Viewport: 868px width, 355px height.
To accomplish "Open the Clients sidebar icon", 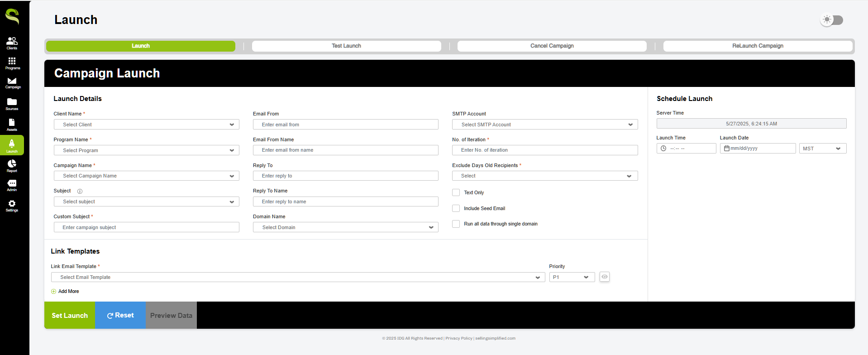I will [x=12, y=43].
